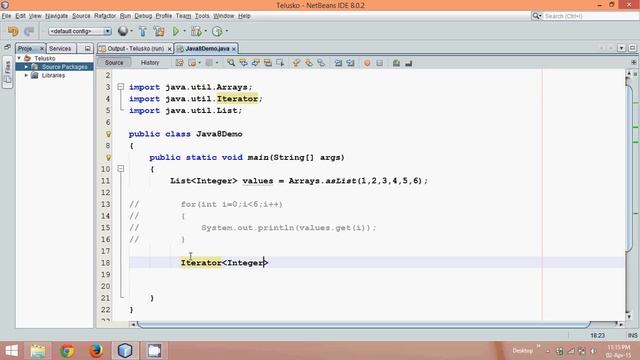The height and width of the screenshot is (360, 640).
Task: Open the Run Project dropdown arrow
Action: (184, 31)
